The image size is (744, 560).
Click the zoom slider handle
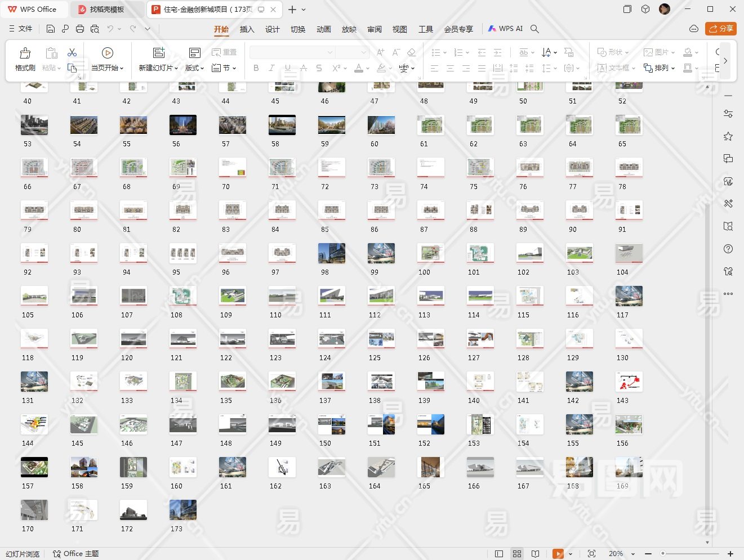coord(663,554)
